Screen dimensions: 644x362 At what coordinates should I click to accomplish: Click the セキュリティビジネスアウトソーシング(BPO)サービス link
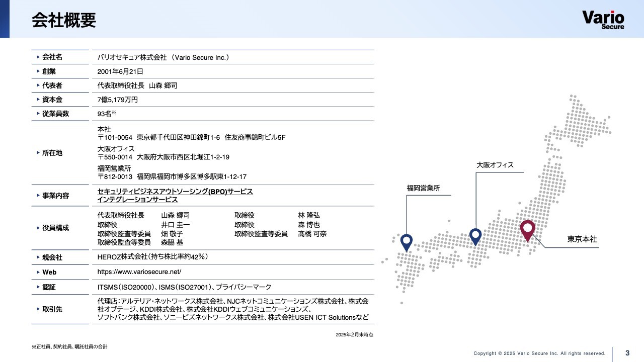tap(175, 192)
